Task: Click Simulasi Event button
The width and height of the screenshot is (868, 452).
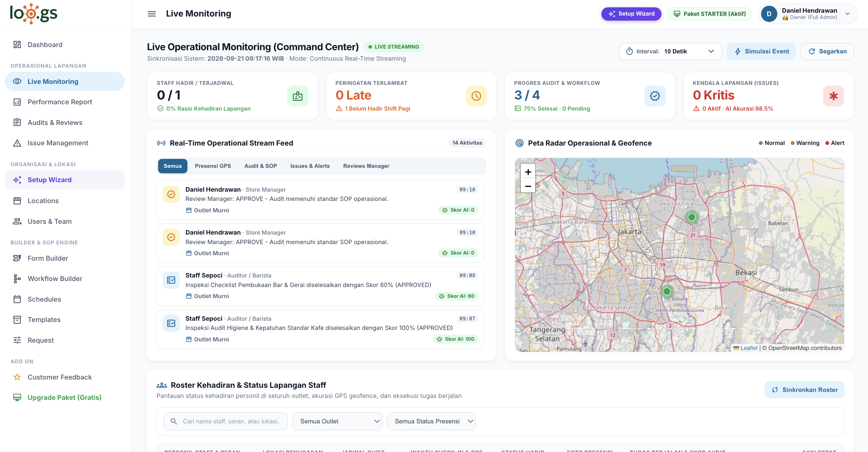Action: click(761, 51)
